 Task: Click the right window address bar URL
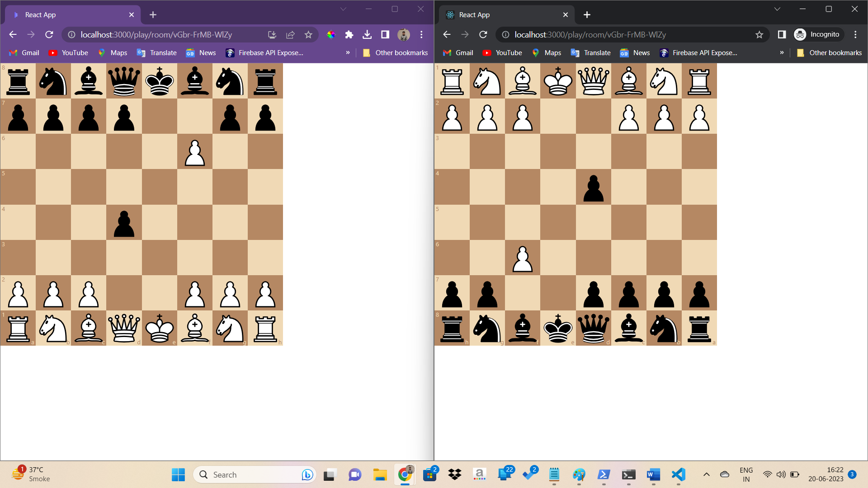[x=590, y=34]
